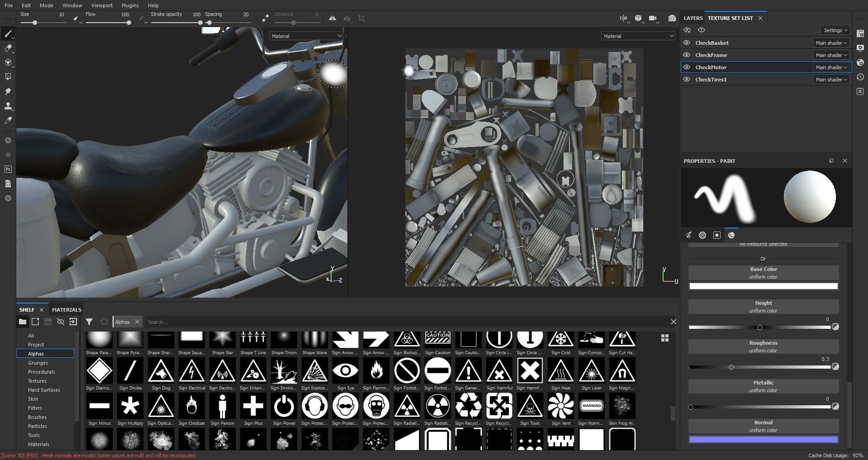The image size is (868, 460).
Task: Toggle Roughness channel button
Action: click(x=764, y=346)
